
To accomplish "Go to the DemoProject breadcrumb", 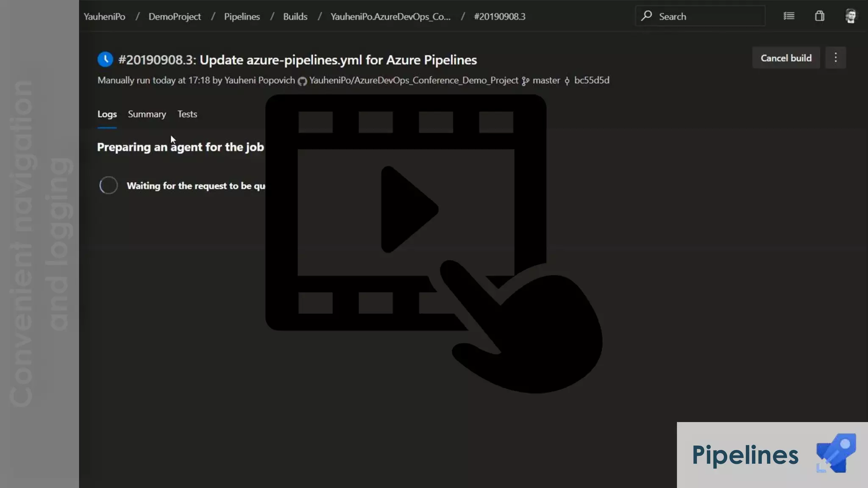I will point(175,17).
